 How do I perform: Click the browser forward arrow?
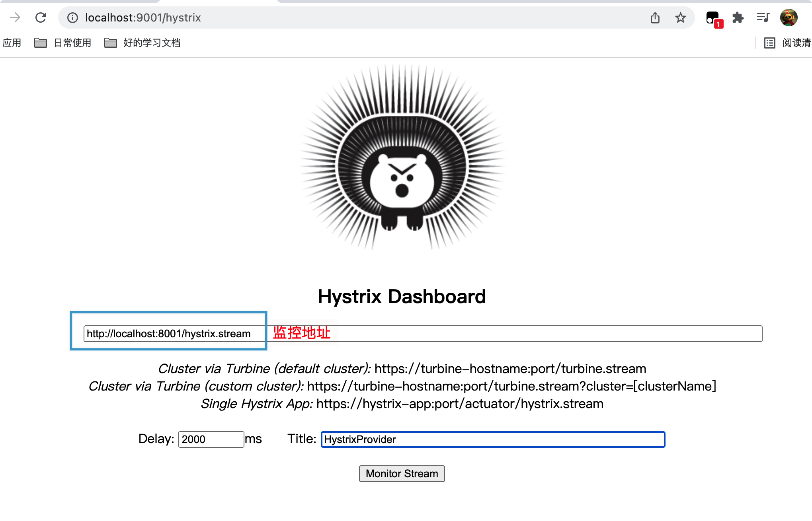[15, 17]
